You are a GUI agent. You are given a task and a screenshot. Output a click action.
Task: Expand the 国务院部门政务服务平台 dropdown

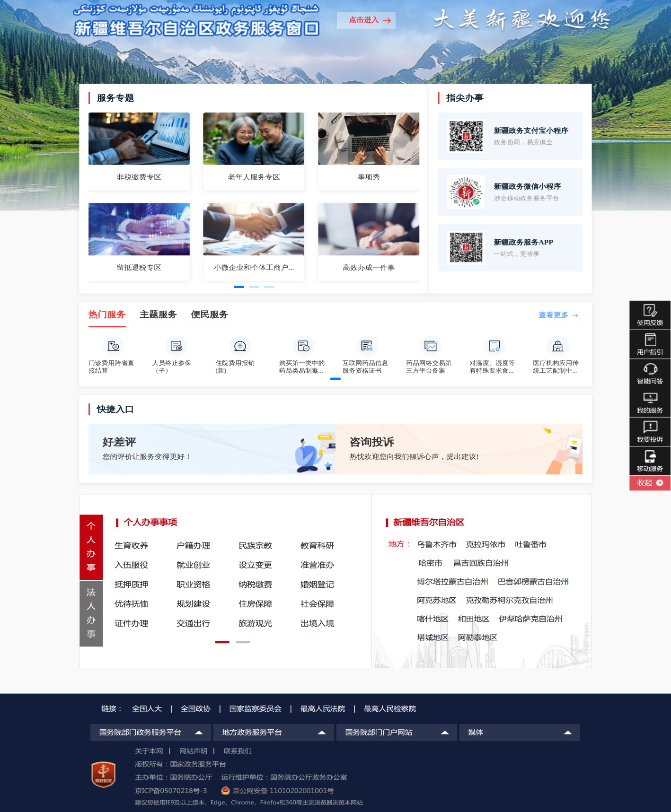151,732
